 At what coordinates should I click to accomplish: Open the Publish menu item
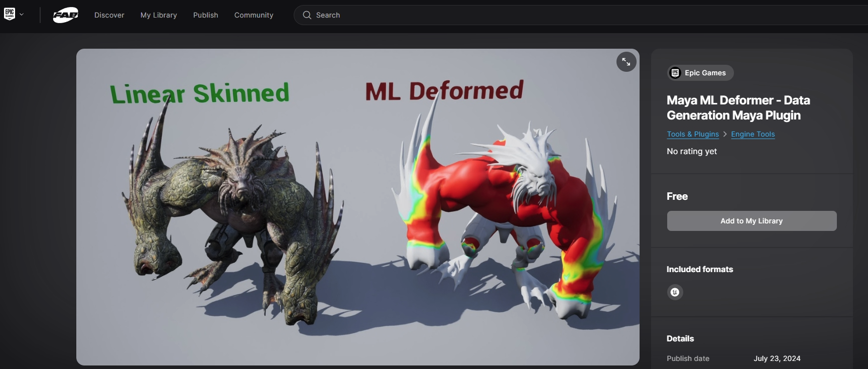(x=206, y=15)
